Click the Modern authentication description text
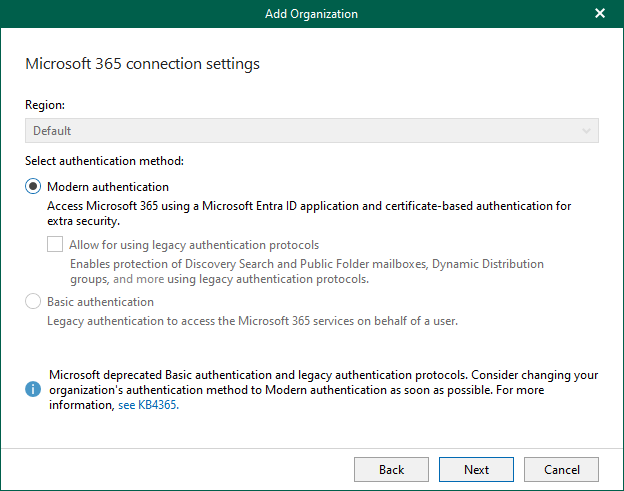Image resolution: width=624 pixels, height=491 pixels. point(309,213)
